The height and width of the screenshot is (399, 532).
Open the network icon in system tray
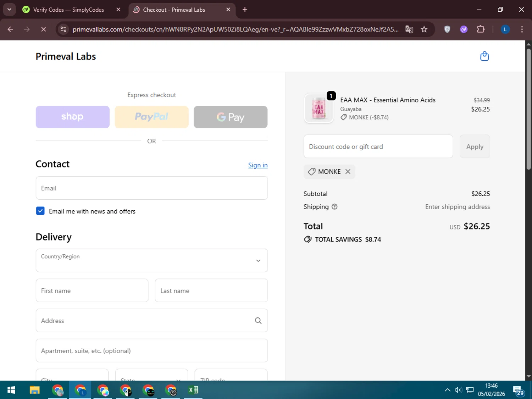[x=470, y=390]
